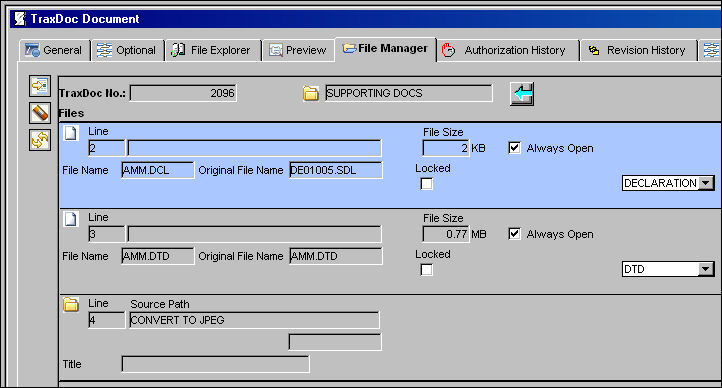Screen dimensions: 722x388
Task: Open the Optional tab
Action: (128, 50)
